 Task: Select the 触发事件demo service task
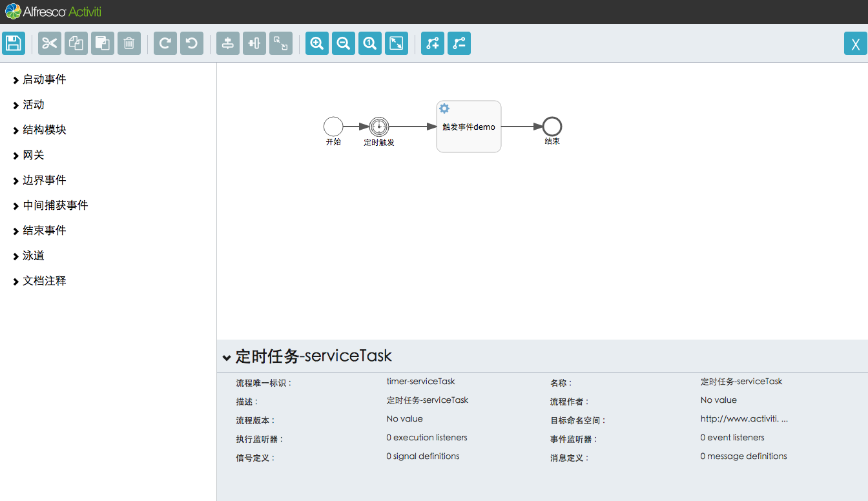pyautogui.click(x=469, y=127)
